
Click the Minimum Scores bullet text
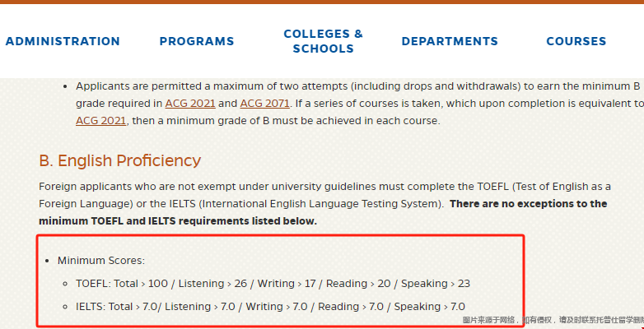pos(101,261)
